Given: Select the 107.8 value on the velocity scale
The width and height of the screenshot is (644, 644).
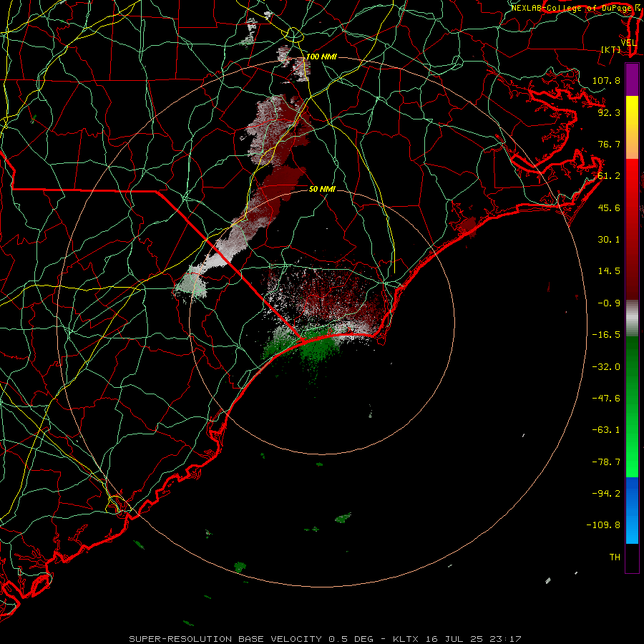Looking at the screenshot, I should point(606,80).
